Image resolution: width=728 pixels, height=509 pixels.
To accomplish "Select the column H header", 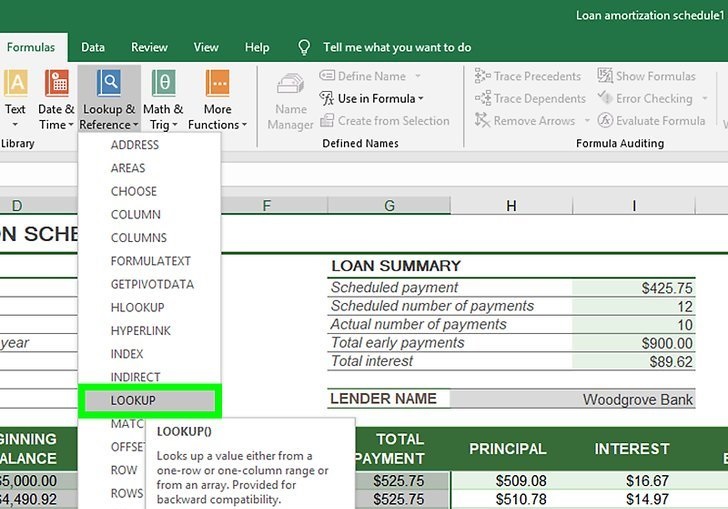I will point(511,206).
